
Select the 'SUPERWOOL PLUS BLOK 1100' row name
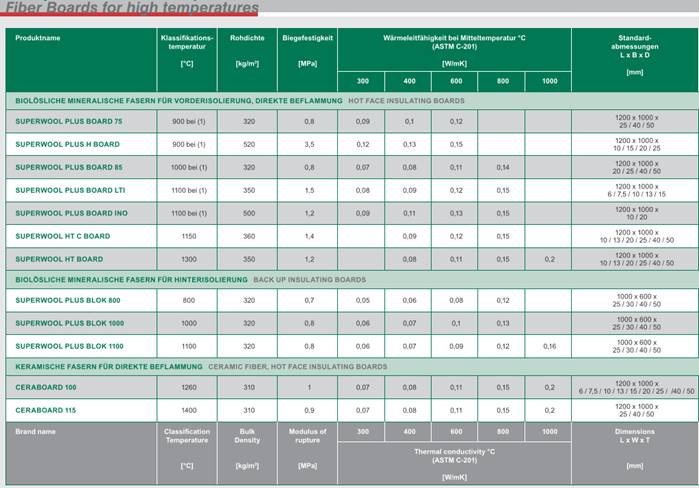tap(69, 346)
